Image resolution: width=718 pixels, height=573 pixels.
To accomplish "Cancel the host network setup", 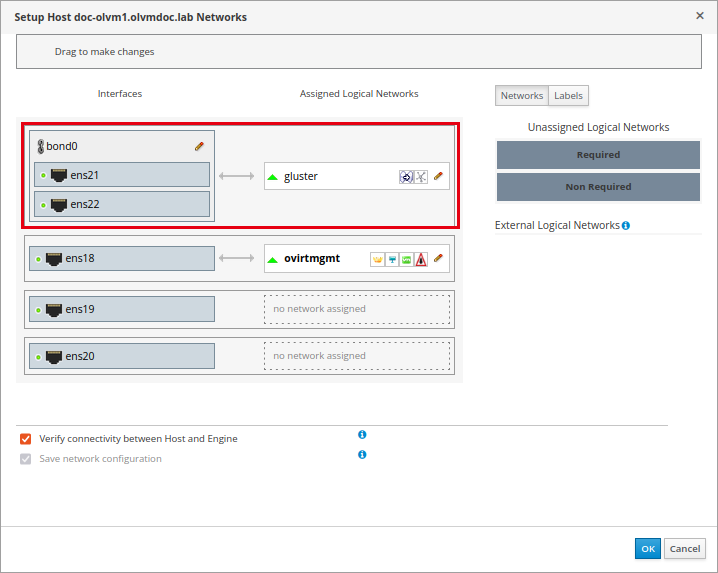I will tap(685, 549).
